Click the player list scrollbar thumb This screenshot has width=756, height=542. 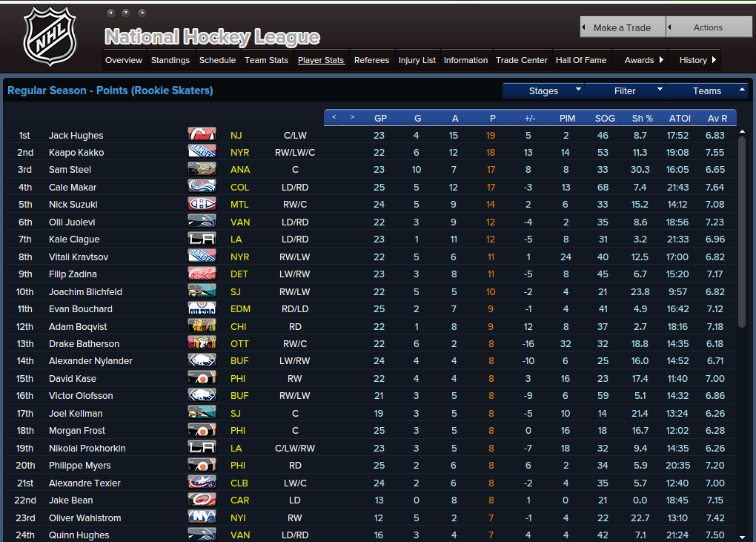point(741,233)
